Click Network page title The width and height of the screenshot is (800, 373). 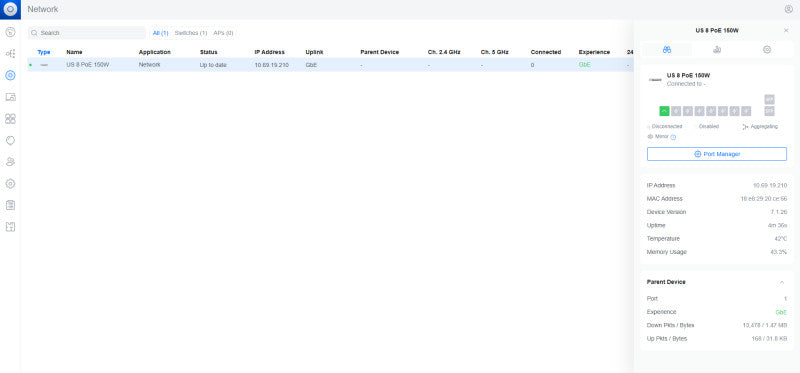pos(43,9)
